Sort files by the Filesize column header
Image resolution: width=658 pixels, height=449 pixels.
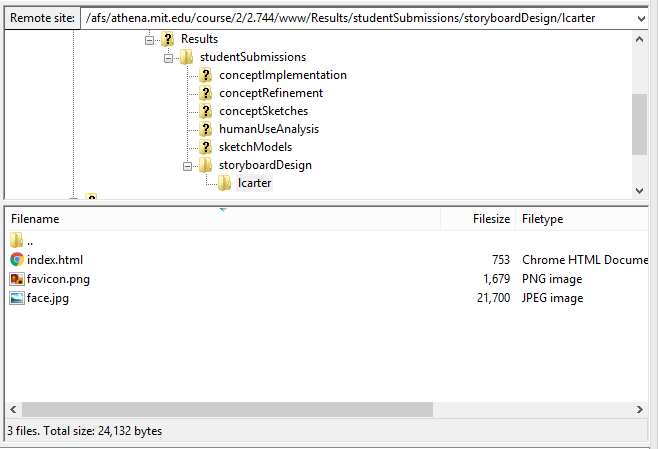click(x=490, y=218)
